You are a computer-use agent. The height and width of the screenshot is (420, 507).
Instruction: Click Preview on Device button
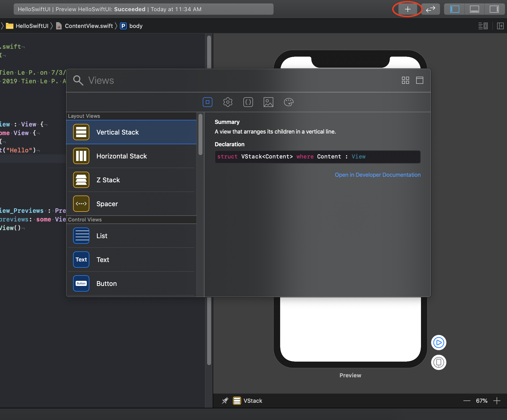(439, 362)
